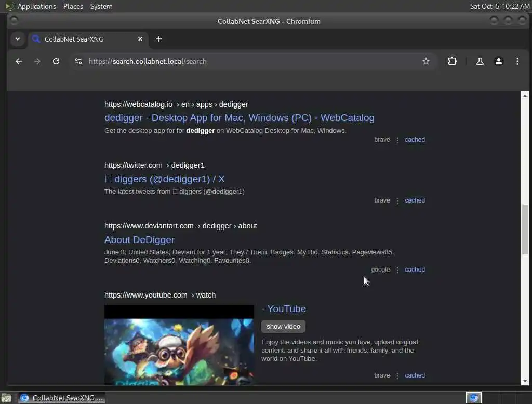Image resolution: width=532 pixels, height=404 pixels.
Task: Open the Places menu
Action: point(73,6)
